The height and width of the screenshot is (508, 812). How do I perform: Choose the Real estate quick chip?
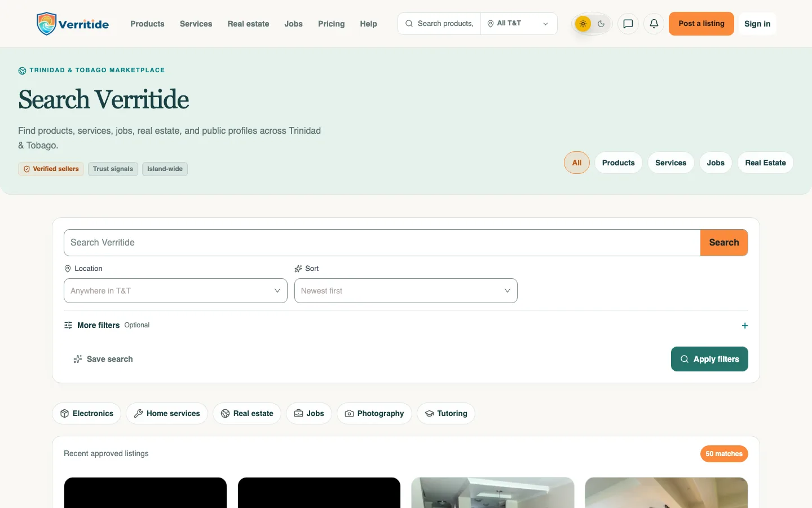point(247,413)
